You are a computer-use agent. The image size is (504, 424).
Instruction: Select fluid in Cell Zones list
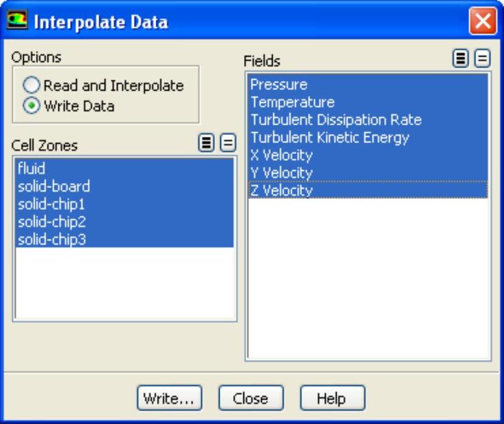32,169
